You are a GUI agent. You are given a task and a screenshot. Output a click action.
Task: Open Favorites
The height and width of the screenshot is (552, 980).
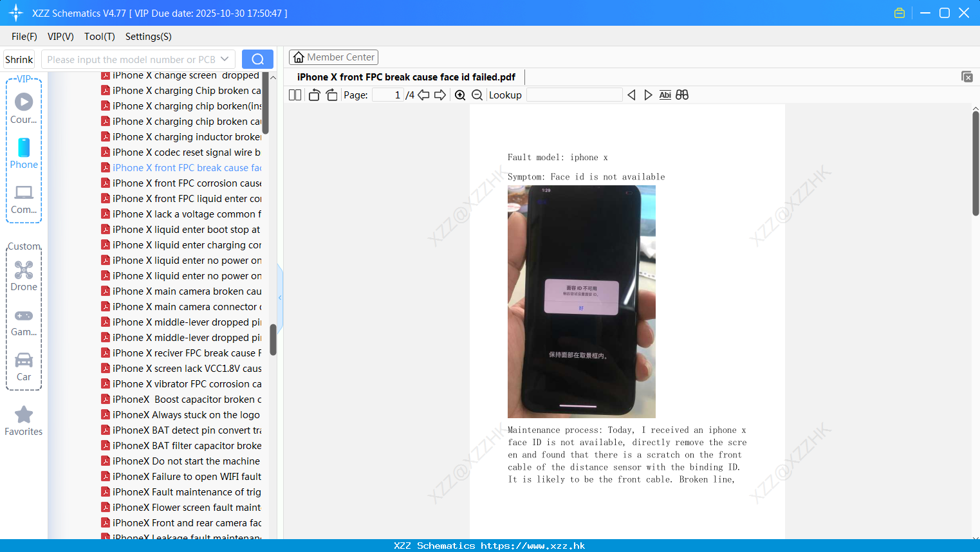pos(24,421)
